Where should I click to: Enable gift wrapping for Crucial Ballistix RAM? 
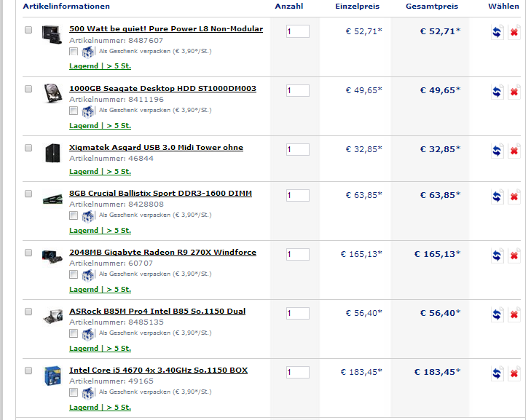(73, 215)
